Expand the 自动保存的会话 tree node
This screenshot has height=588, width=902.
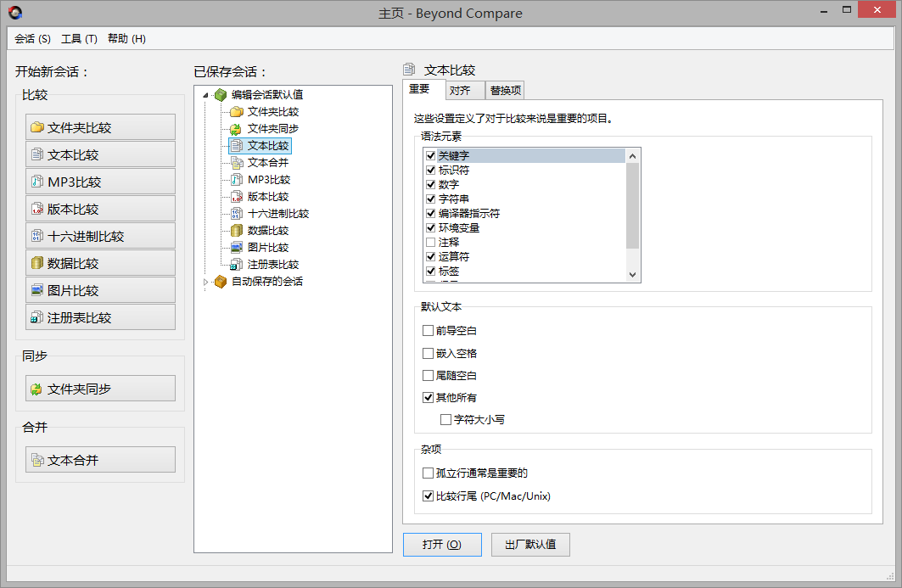pos(205,282)
